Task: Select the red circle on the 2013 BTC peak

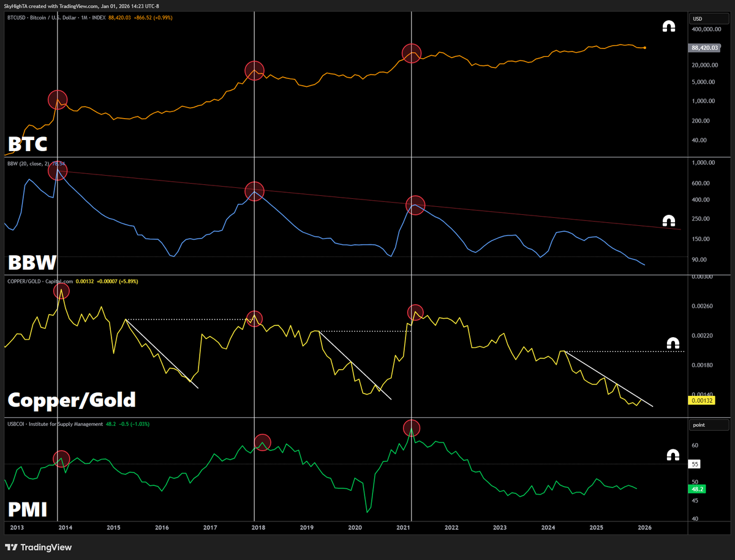Action: 58,99
